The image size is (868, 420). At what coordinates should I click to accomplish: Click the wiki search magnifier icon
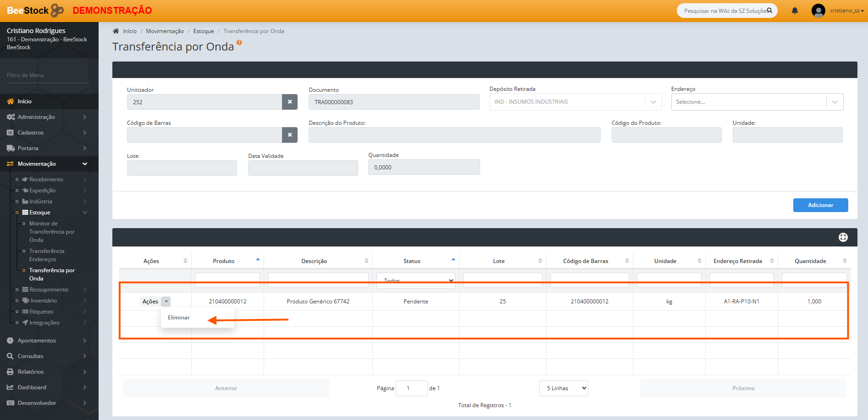tap(769, 11)
